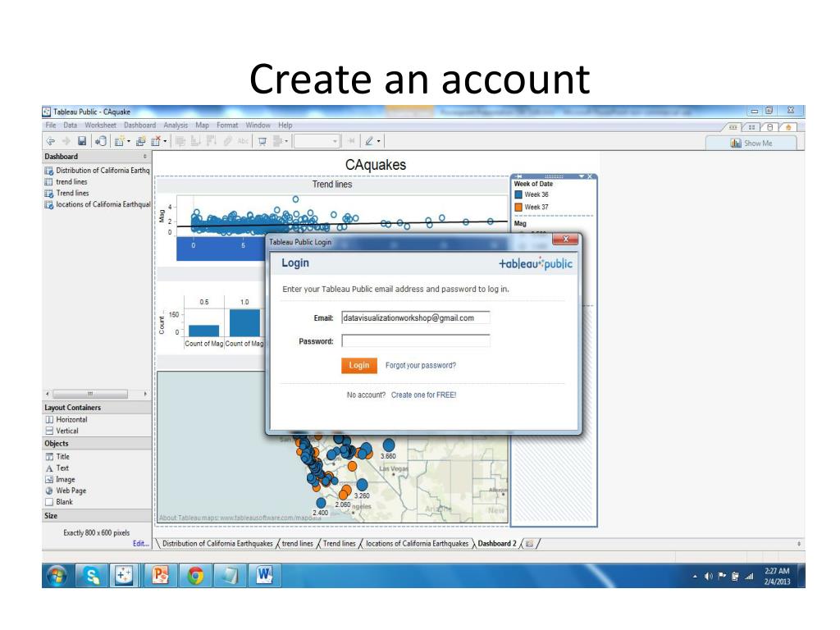Click the Duplicate Sheet toolbar icon
This screenshot has width=840, height=630.
[x=141, y=141]
